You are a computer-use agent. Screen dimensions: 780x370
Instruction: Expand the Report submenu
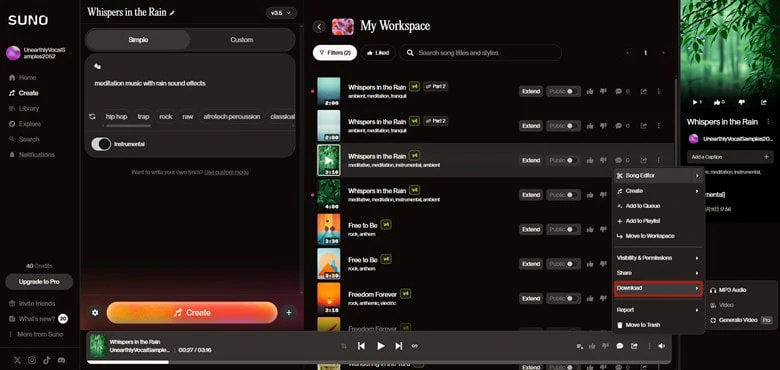tap(659, 310)
